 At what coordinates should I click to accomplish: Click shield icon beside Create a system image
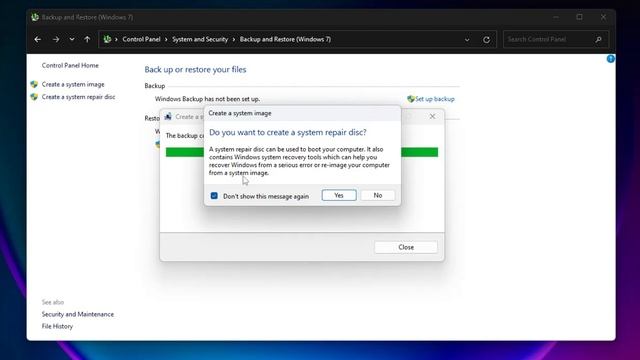tap(34, 84)
